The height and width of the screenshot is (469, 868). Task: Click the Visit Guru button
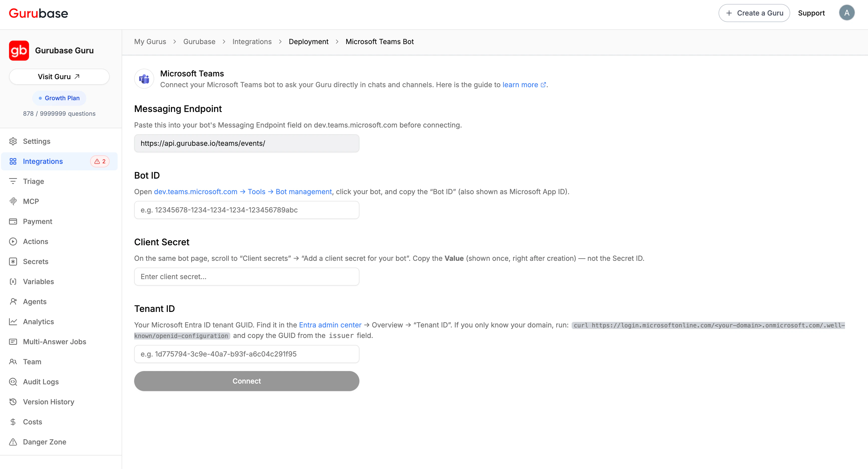(x=59, y=76)
